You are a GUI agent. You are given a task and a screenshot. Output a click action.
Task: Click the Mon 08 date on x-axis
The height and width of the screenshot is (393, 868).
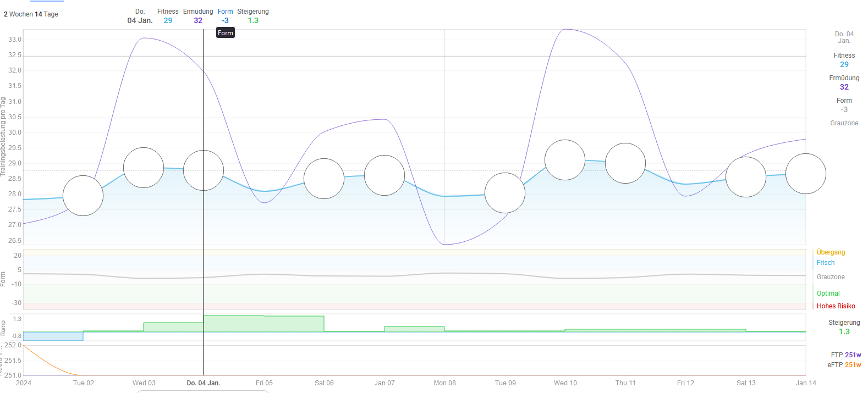tap(444, 383)
